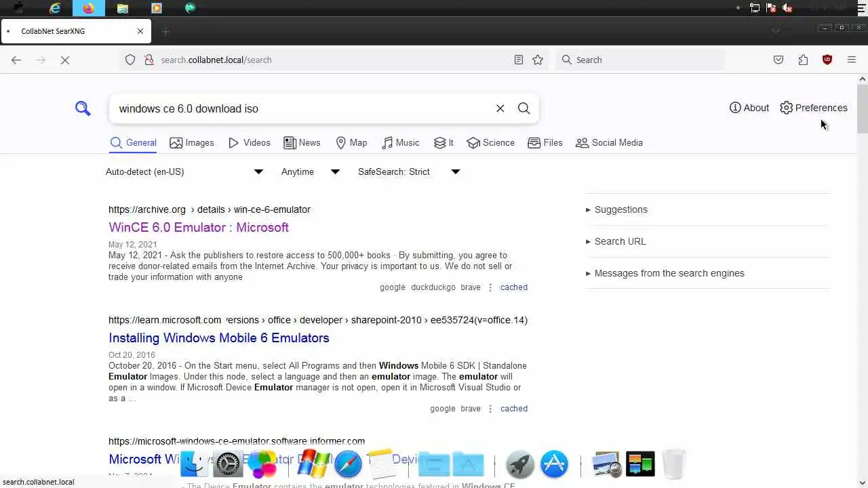Click the learn.microsoft.com result URL
The height and width of the screenshot is (488, 868).
(318, 320)
